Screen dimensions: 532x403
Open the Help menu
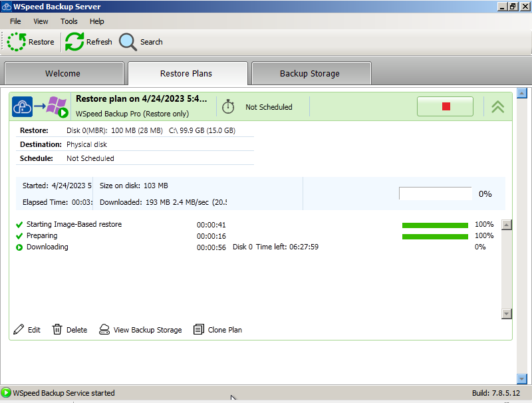[x=96, y=21]
